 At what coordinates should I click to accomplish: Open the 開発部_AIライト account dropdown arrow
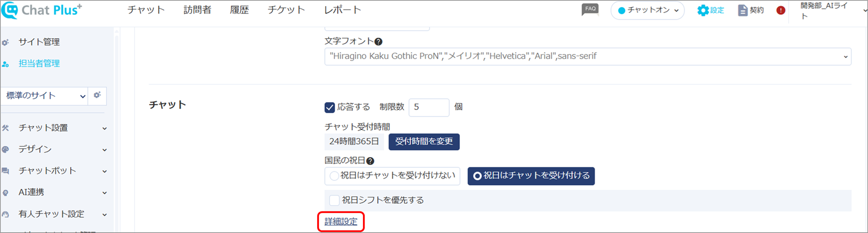tap(865, 10)
